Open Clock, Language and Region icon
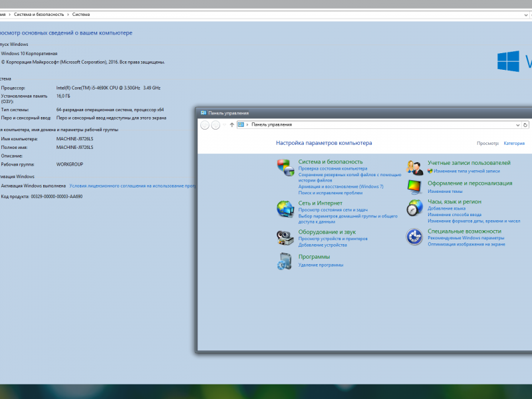 pos(414,208)
